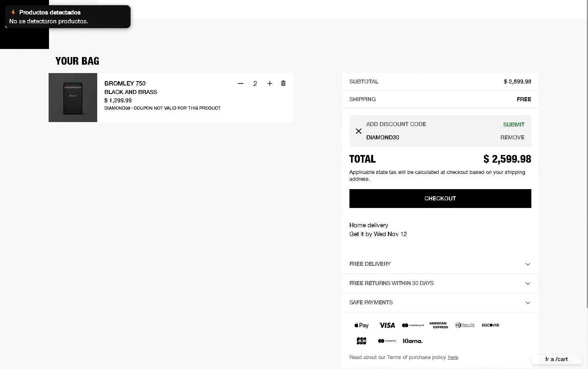Click the bold total amount $ 2,599.98
This screenshot has width=588, height=369.
(507, 159)
